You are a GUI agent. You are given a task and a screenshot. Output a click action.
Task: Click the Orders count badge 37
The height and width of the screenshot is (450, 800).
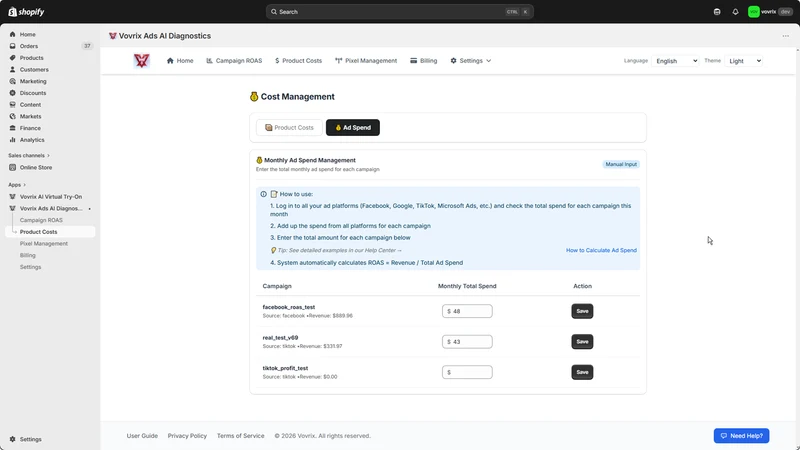pos(87,46)
